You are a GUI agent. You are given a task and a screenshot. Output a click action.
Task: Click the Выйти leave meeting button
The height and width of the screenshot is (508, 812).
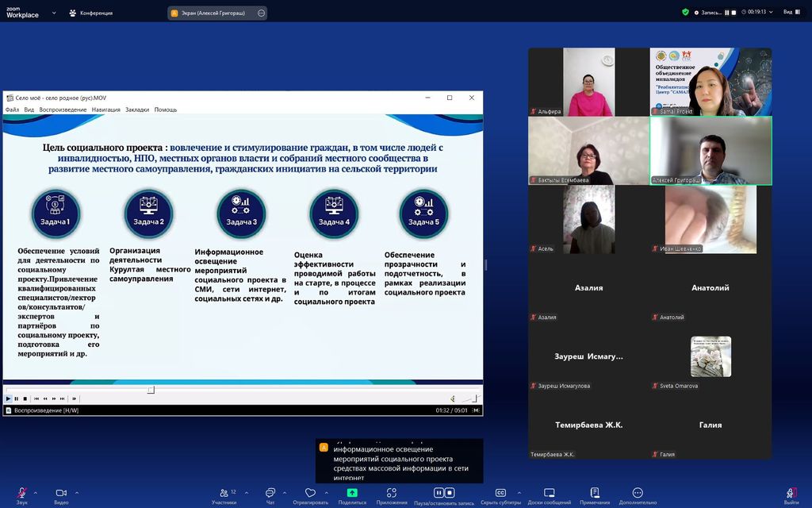click(x=791, y=494)
